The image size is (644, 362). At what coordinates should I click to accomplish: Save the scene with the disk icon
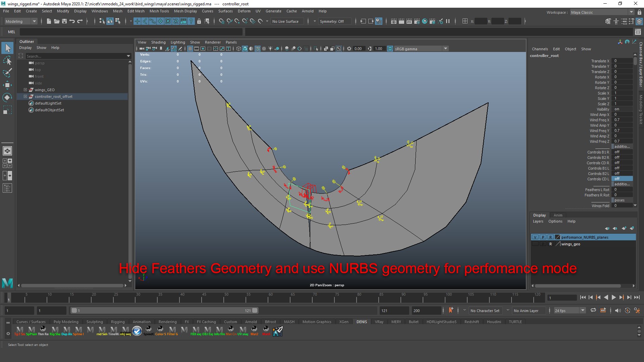pos(64,21)
